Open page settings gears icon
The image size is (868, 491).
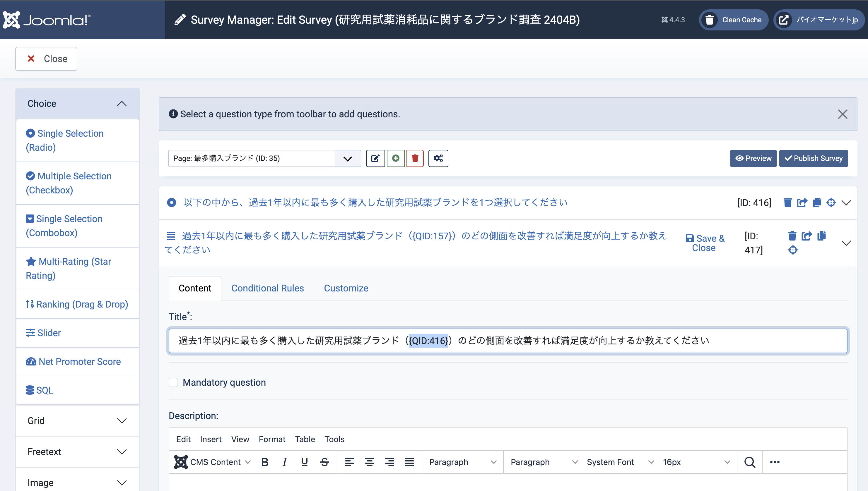[438, 159]
